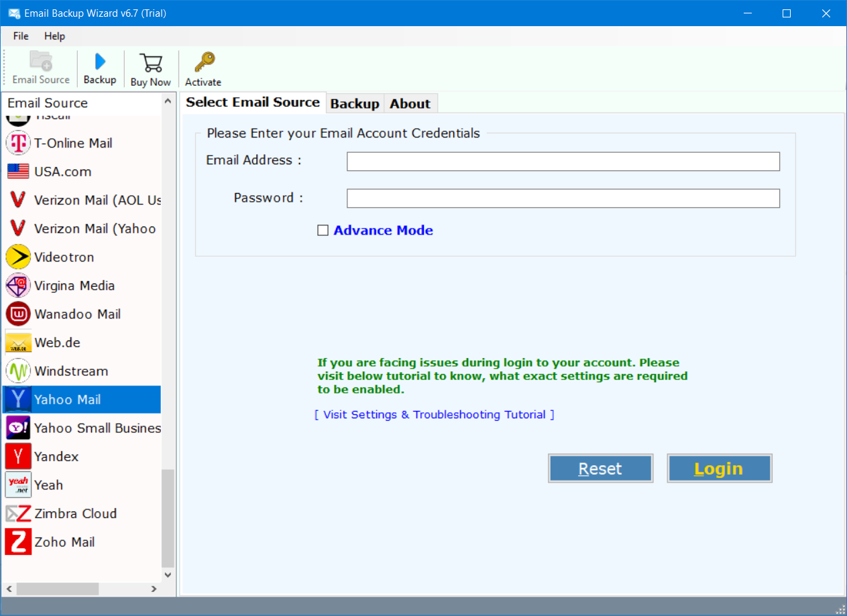
Task: Click the Backup play arrow toolbar icon
Action: [100, 62]
